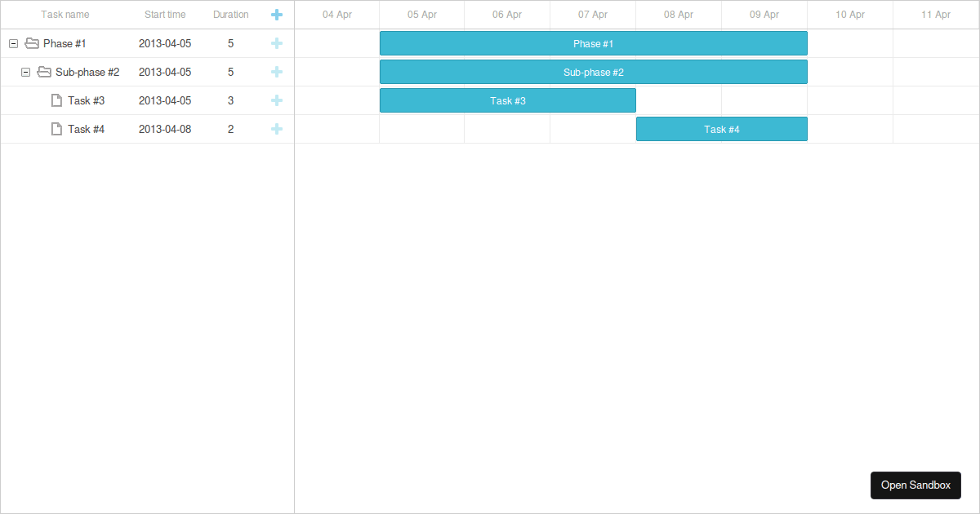980x514 pixels.
Task: Click the Start time column header
Action: [165, 15]
